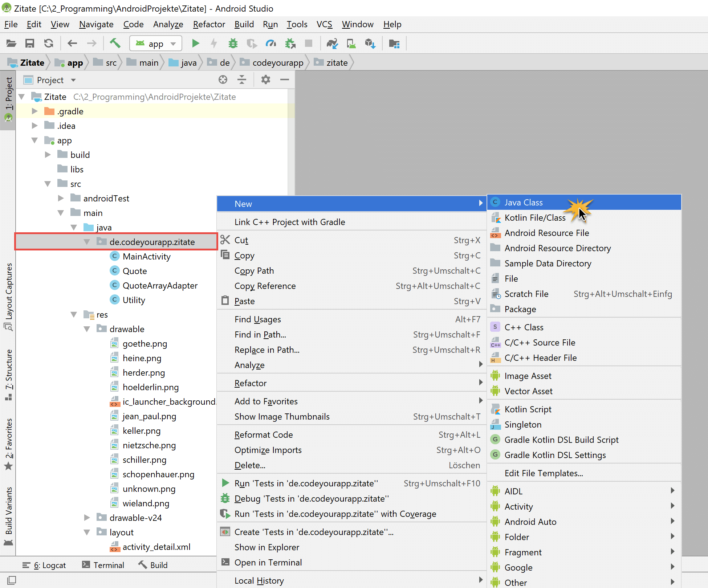
Task: Click Find Usages in context menu
Action: click(x=351, y=319)
